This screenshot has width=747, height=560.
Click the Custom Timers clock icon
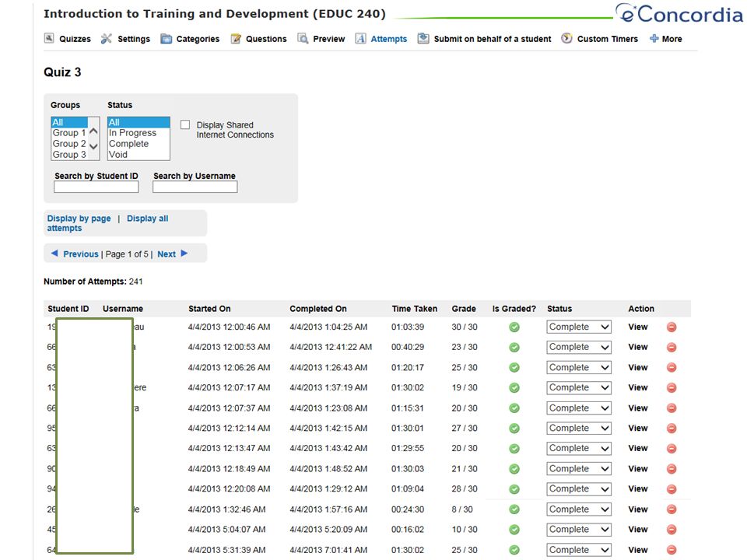pos(566,38)
